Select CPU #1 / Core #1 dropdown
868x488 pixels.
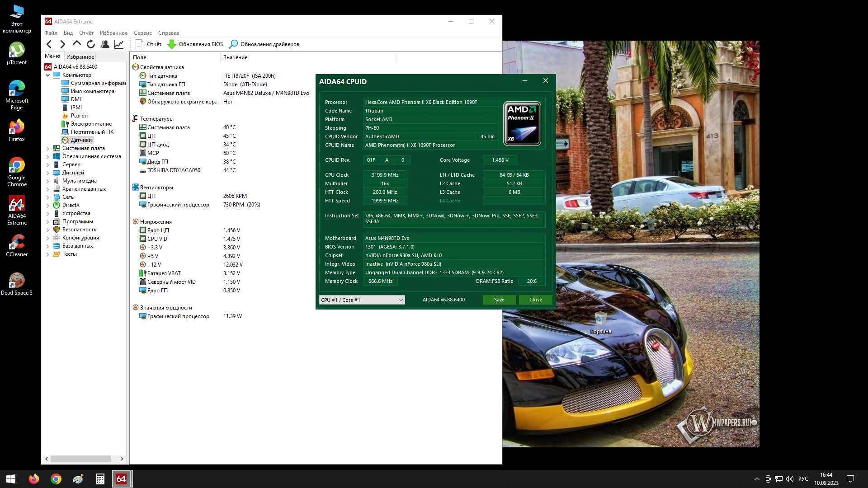[x=361, y=300]
